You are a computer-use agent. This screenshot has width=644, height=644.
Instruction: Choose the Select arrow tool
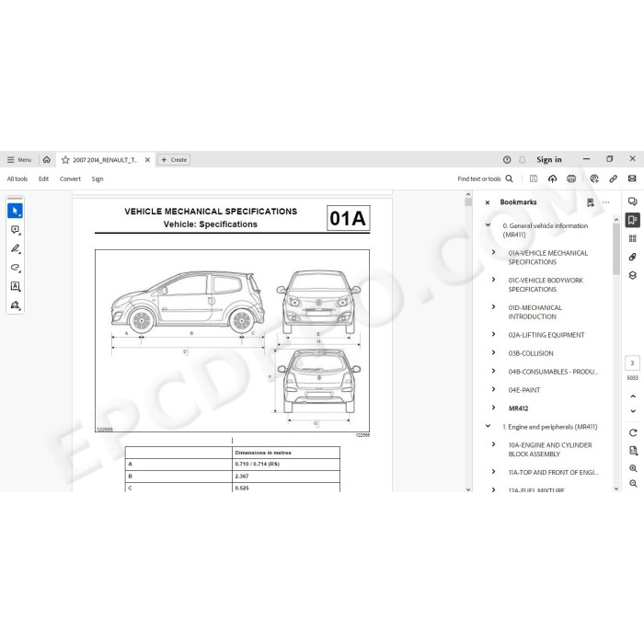[16, 211]
